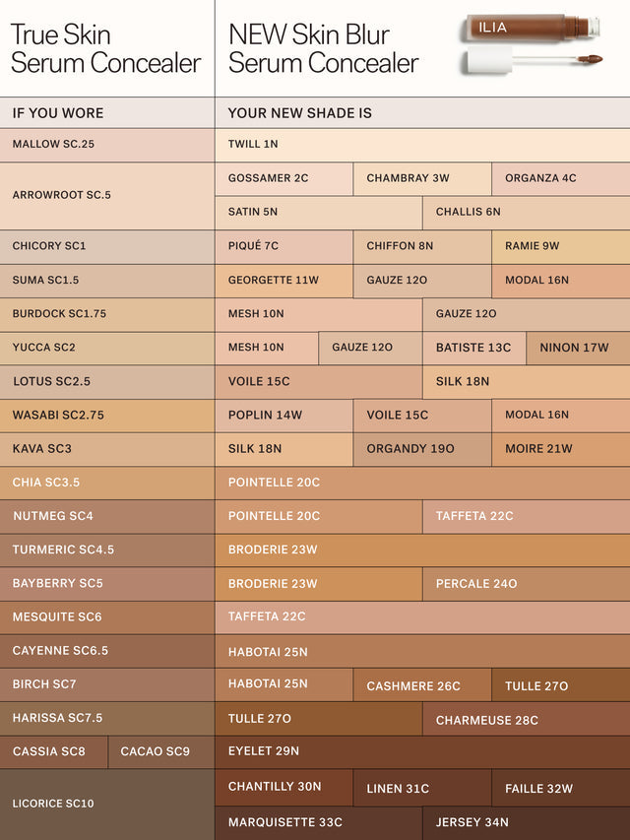Select the Bayberry SC5 swatch

[107, 584]
